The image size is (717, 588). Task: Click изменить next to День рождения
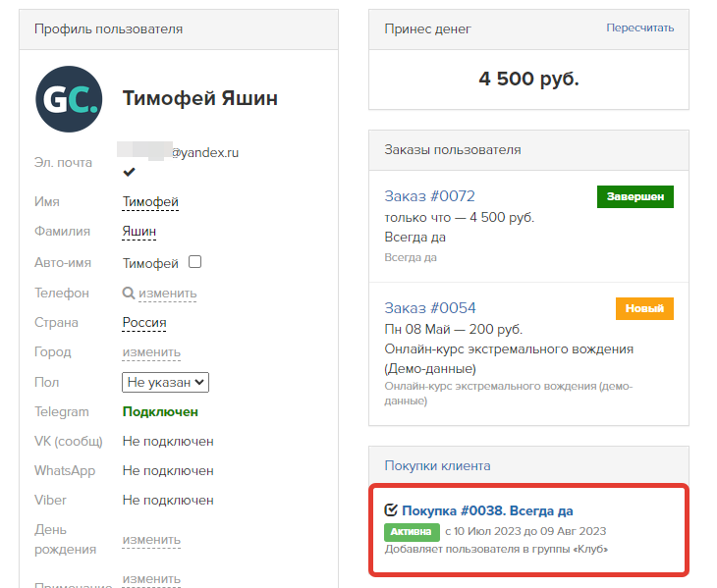(x=151, y=540)
